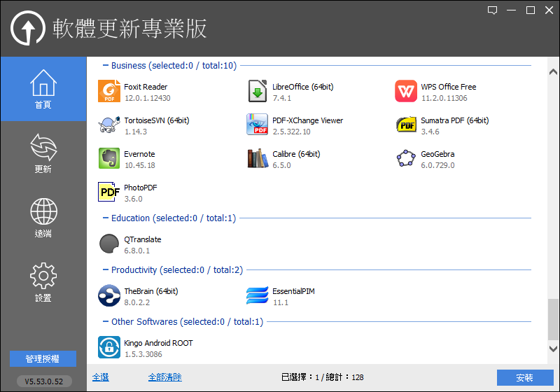The image size is (560, 392).
Task: Click version number 2.5.322.10
Action: pos(291,132)
